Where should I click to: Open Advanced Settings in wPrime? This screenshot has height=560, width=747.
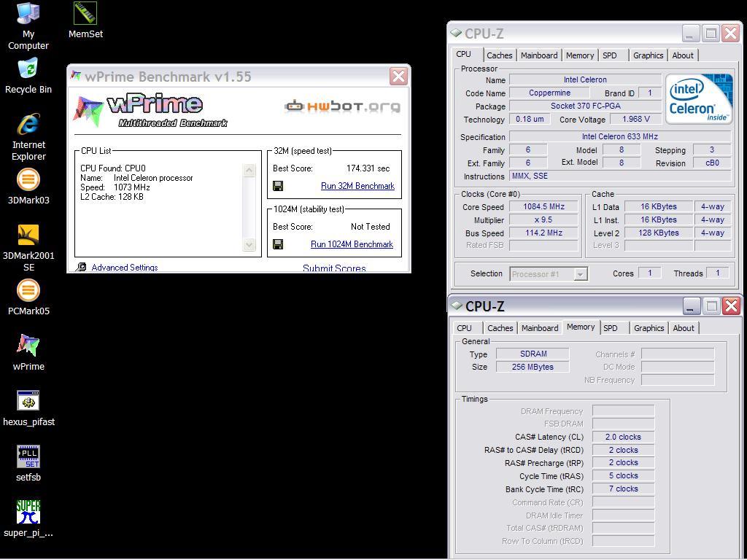click(124, 268)
